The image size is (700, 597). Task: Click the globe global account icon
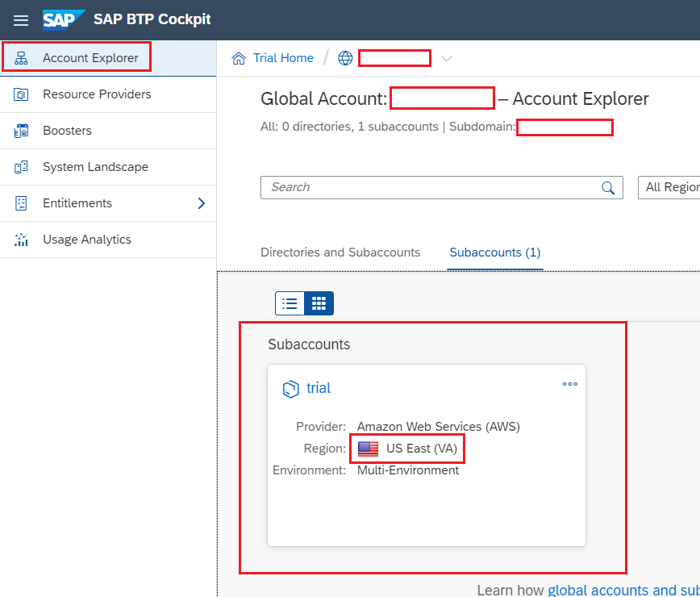click(345, 58)
